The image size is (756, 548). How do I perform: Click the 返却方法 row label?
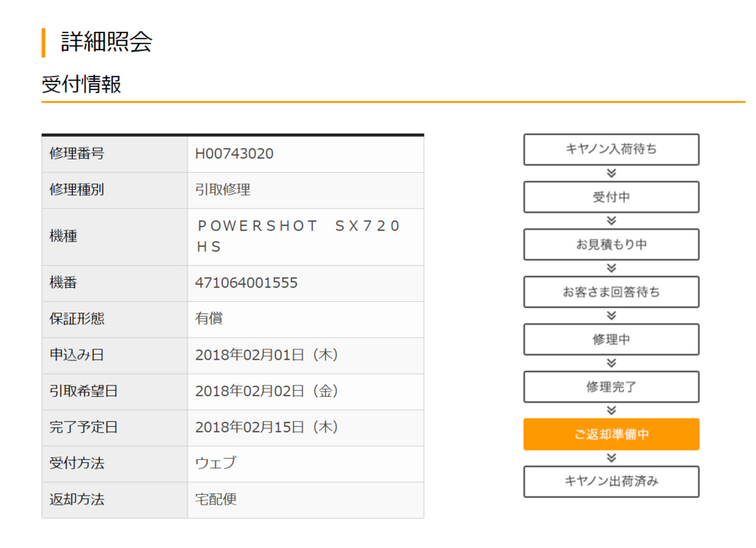77,499
